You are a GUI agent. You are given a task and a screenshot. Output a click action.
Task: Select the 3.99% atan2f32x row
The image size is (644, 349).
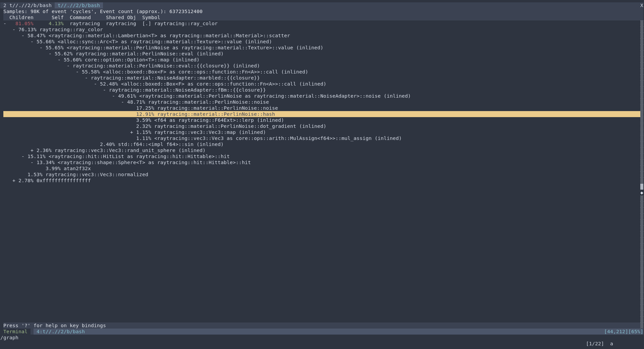[x=68, y=169]
